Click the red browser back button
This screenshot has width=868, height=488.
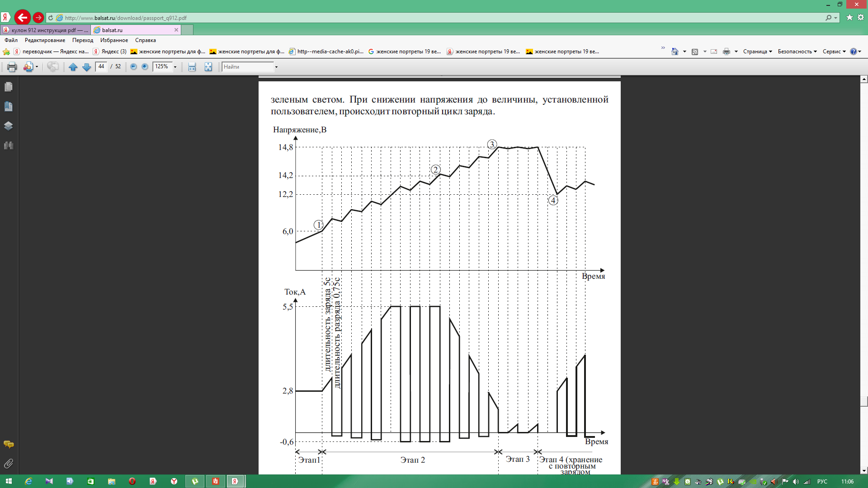pyautogui.click(x=22, y=18)
